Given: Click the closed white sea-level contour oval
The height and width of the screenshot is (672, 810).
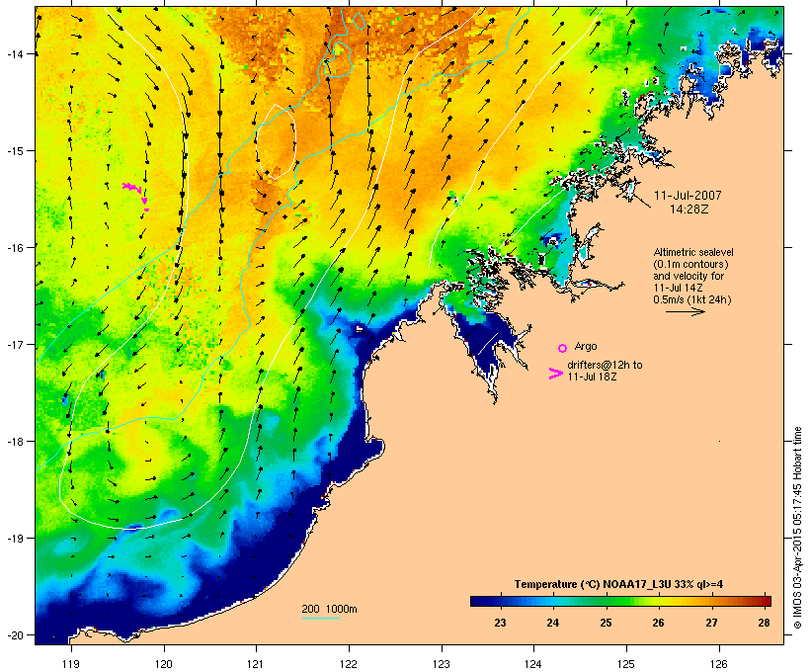Looking at the screenshot, I should point(276,141).
